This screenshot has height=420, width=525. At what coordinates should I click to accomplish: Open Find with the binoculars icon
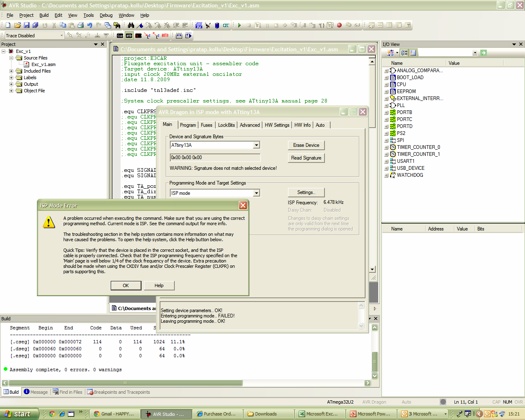[x=131, y=25]
